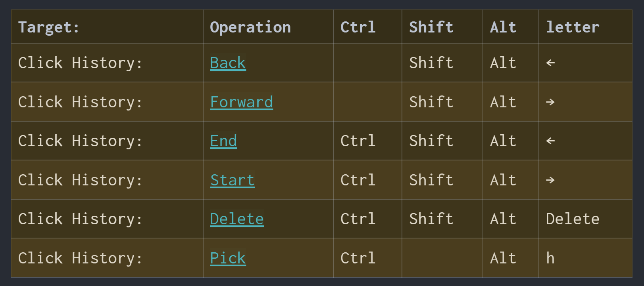Click the Shift cell in the Back row
Image resolution: width=644 pixels, height=286 pixels.
pyautogui.click(x=431, y=63)
